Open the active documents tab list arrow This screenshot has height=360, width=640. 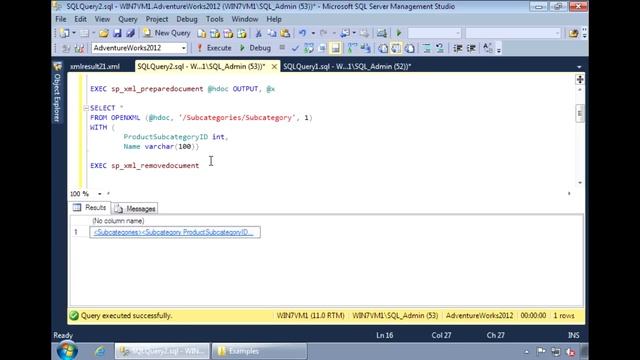pos(579,67)
